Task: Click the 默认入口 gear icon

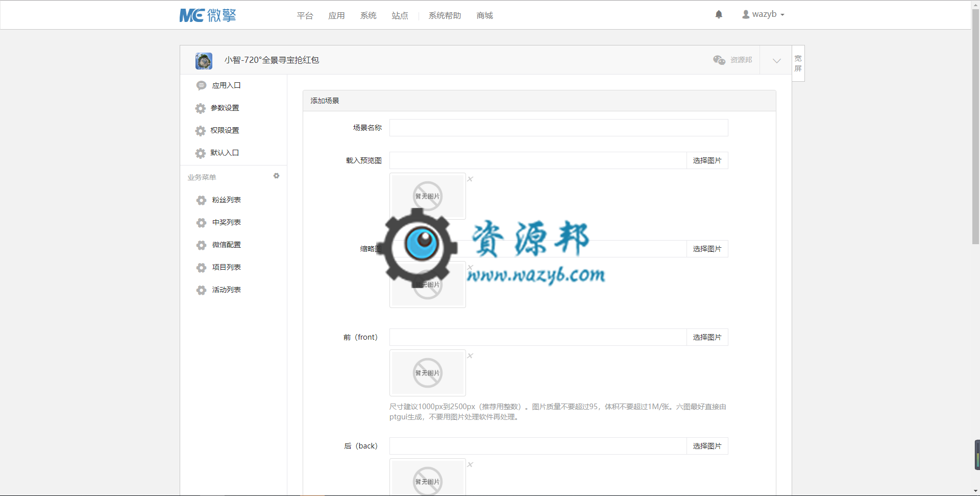Action: click(x=201, y=153)
